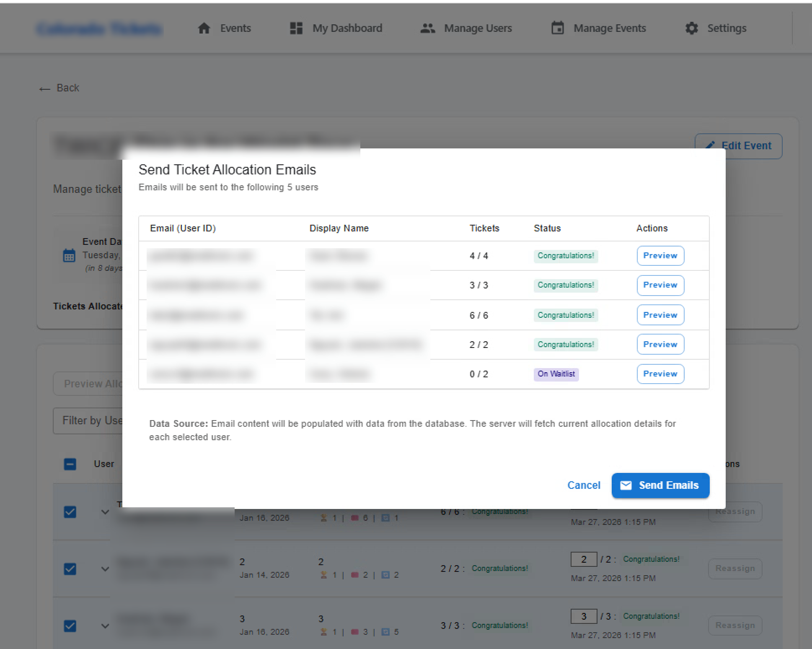The width and height of the screenshot is (812, 649).
Task: Toggle the select-all checkbox beside User header
Action: coord(70,464)
